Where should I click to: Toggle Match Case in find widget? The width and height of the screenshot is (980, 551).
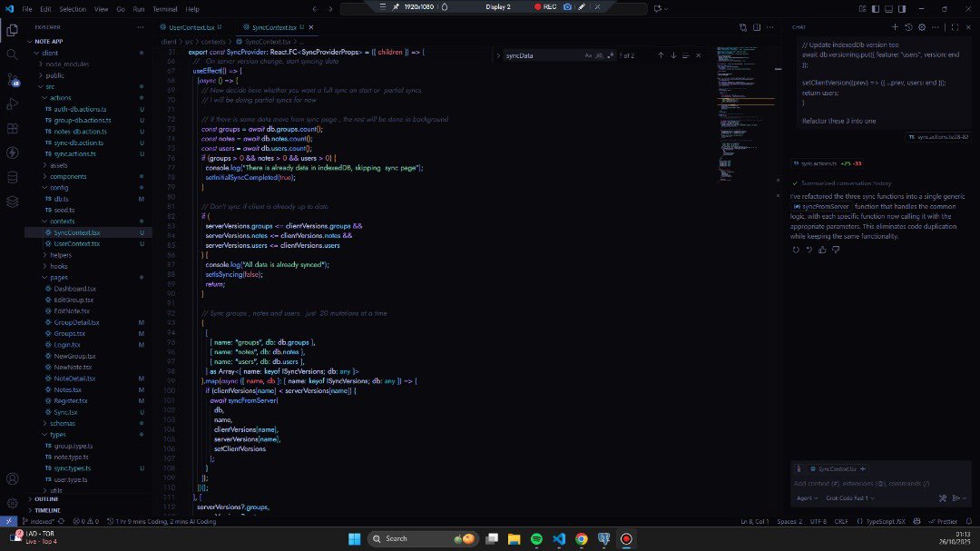click(588, 55)
